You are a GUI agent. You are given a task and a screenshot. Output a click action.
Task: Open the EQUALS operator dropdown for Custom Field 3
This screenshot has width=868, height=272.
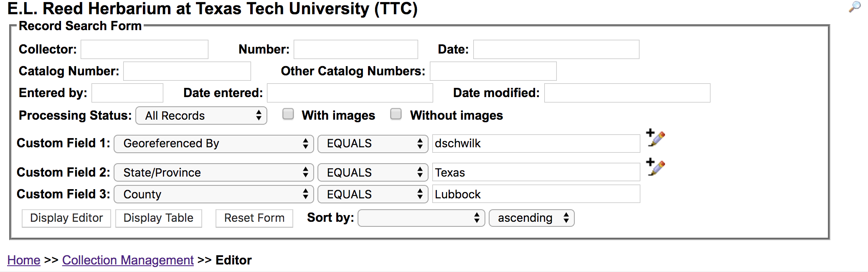(x=373, y=194)
